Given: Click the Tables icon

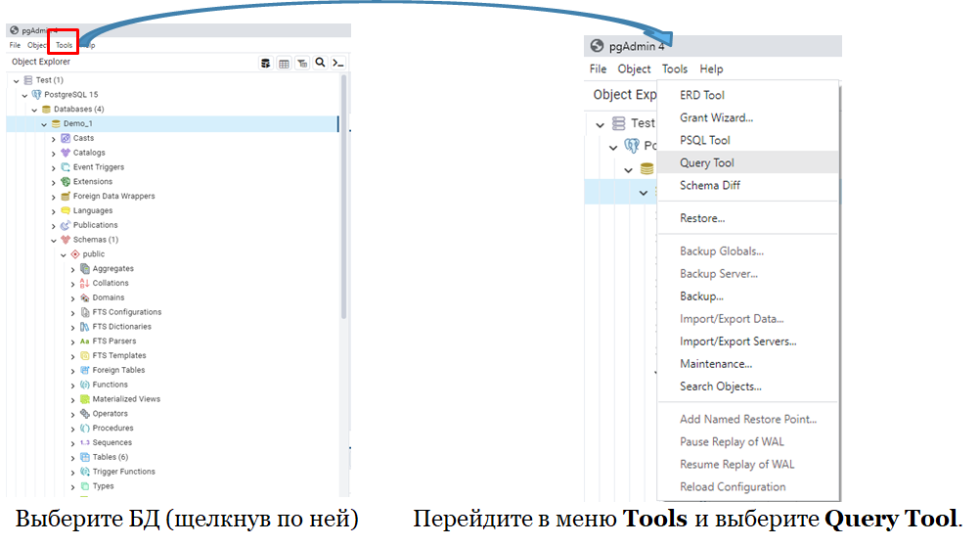Looking at the screenshot, I should click(x=84, y=457).
